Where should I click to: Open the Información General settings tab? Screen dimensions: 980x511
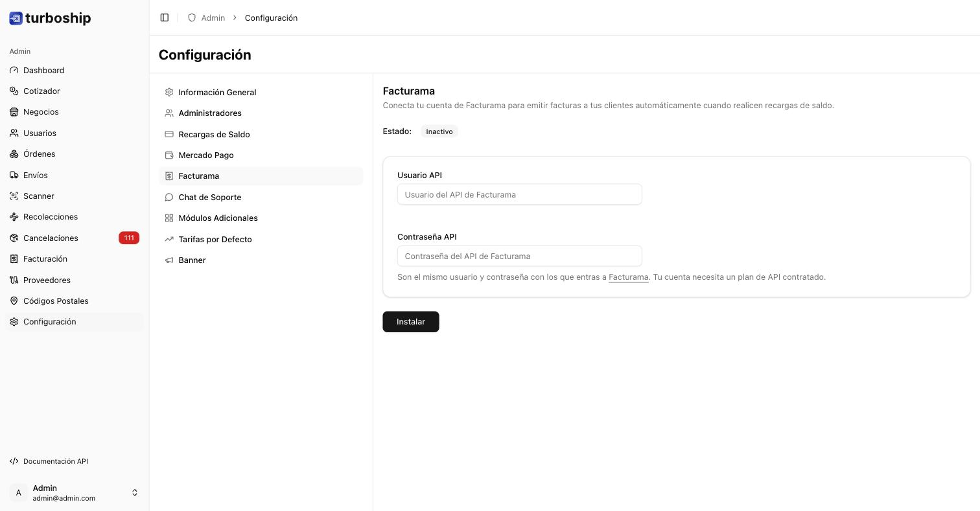coord(261,92)
